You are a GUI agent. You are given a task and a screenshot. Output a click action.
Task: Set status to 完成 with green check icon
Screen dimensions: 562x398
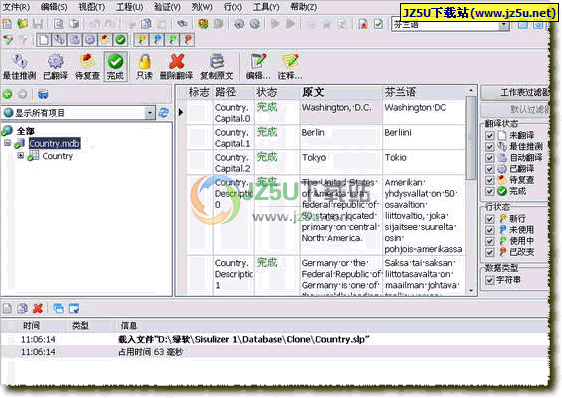(115, 66)
